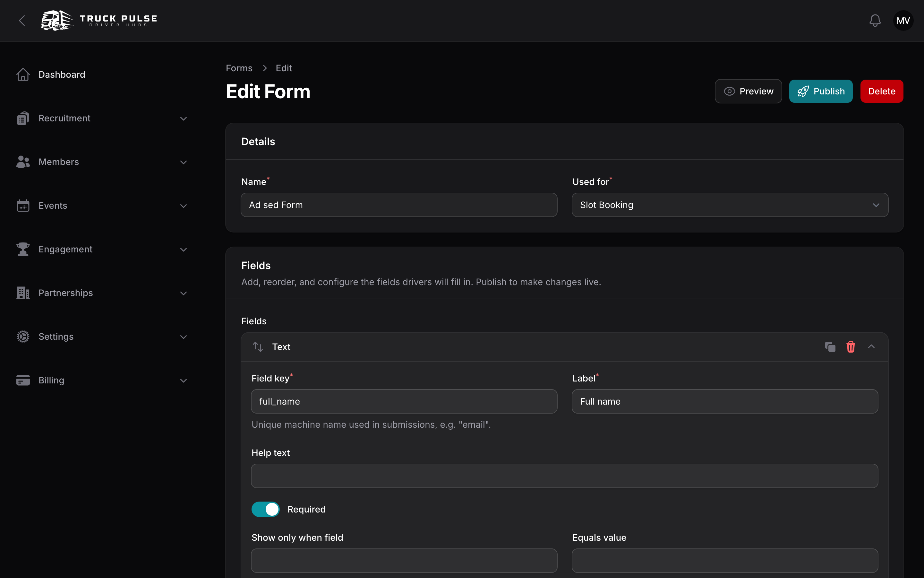The width and height of the screenshot is (924, 578).
Task: Collapse the Text field panel chevron
Action: click(x=871, y=346)
